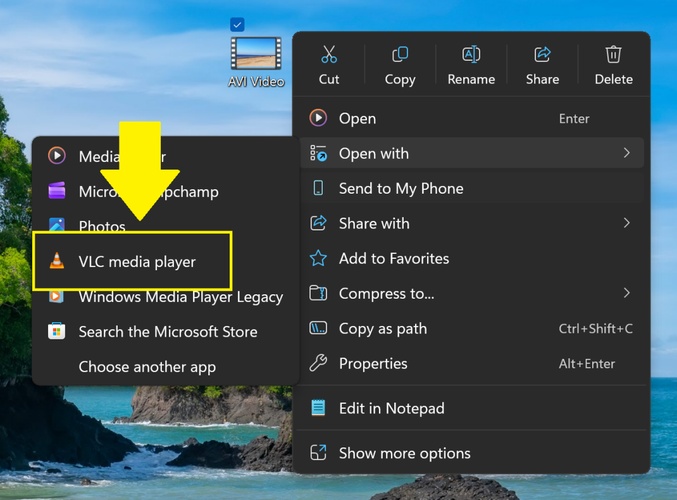Click the Open with label text

tap(373, 153)
